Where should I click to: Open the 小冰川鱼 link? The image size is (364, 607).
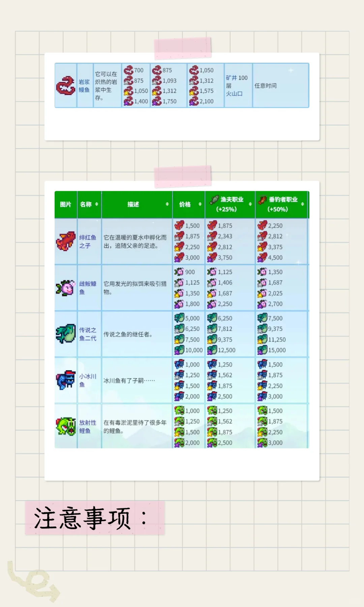[x=88, y=380]
